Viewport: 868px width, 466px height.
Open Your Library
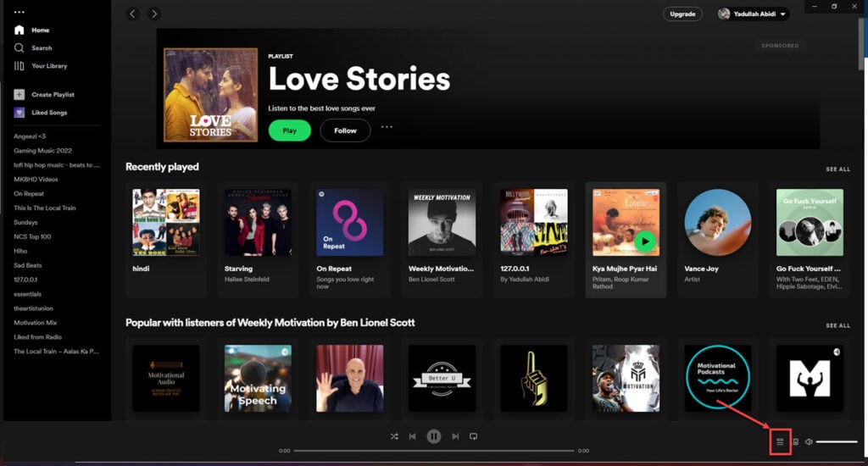coord(41,66)
